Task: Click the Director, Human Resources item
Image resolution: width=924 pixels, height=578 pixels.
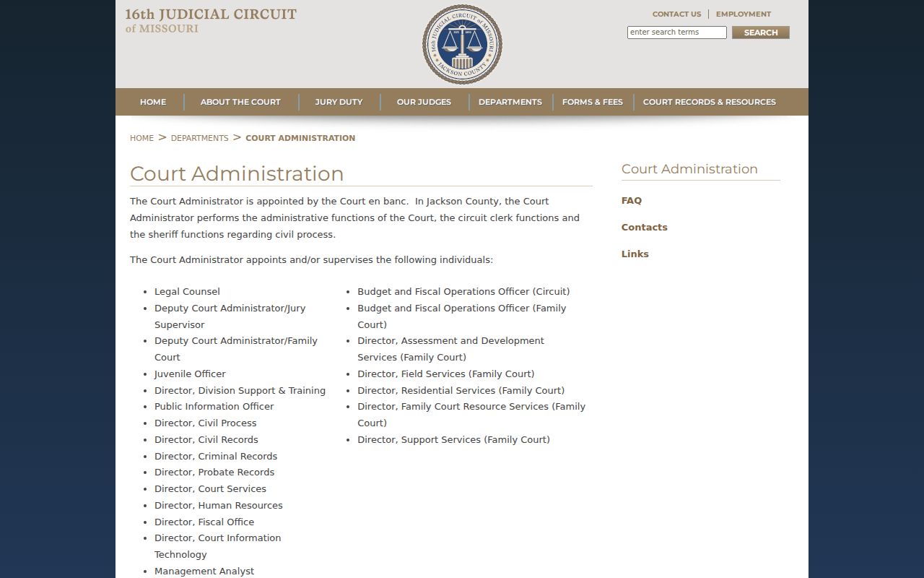Action: click(x=219, y=506)
